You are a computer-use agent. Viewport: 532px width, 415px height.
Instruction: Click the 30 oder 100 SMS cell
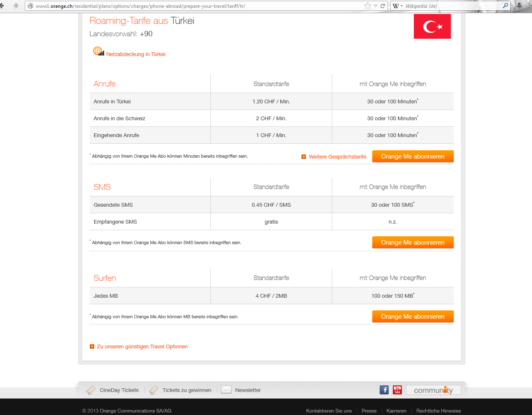point(392,205)
